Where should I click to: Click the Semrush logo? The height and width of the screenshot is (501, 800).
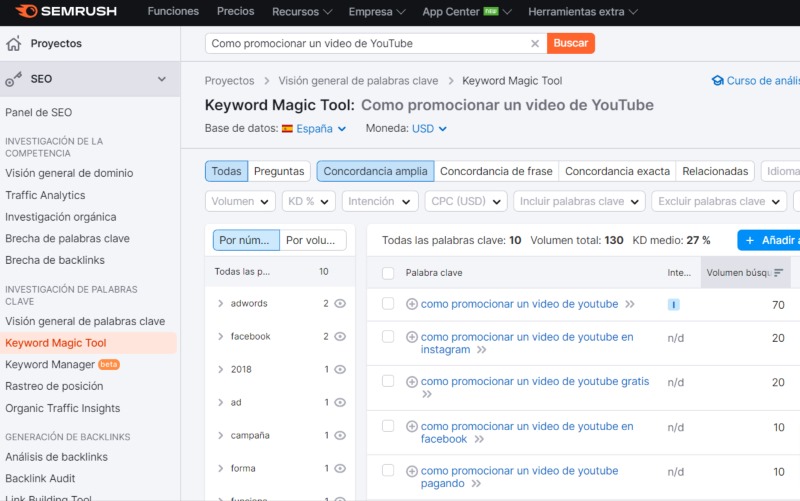pos(66,11)
